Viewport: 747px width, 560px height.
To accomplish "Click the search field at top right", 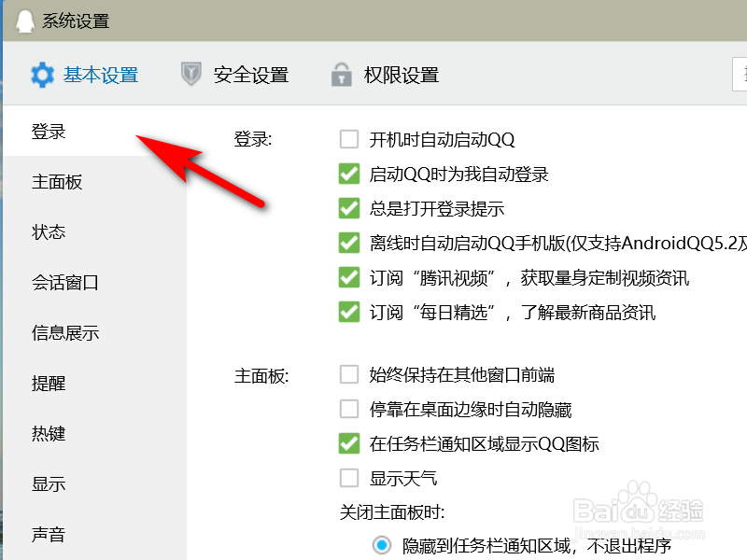I will (x=740, y=74).
